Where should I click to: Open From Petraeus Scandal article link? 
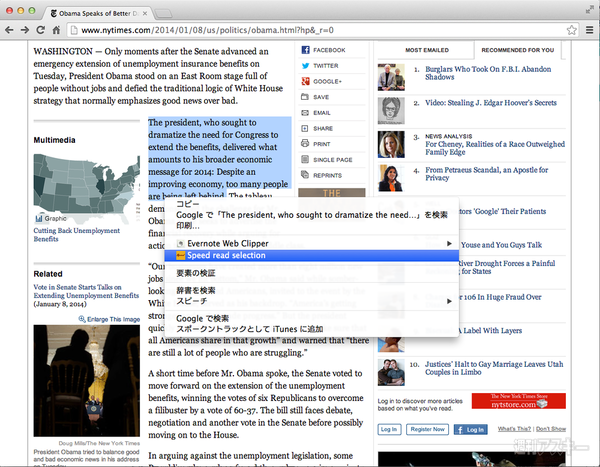486,173
